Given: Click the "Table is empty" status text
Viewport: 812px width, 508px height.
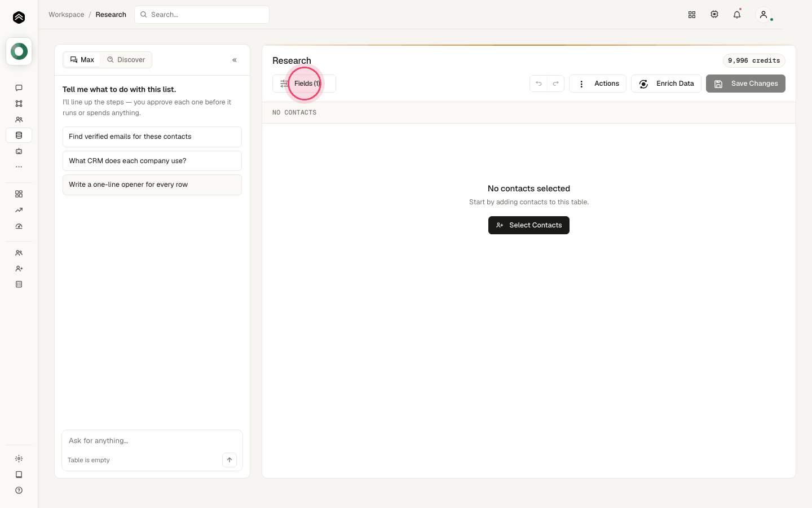Looking at the screenshot, I should point(89,460).
